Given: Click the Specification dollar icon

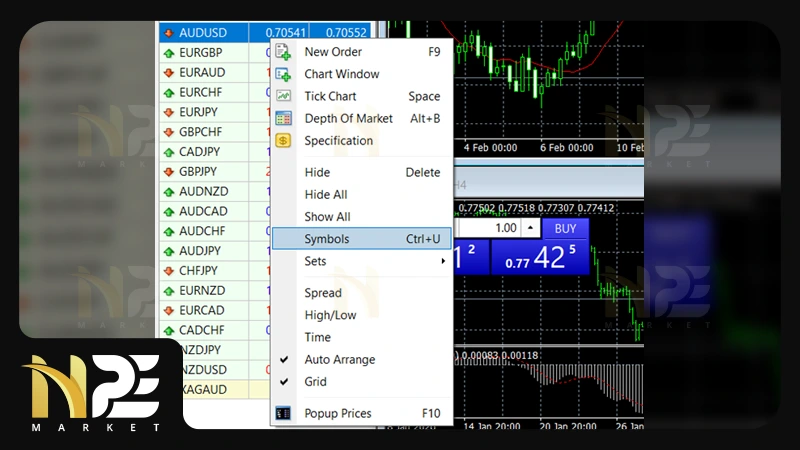Looking at the screenshot, I should pyautogui.click(x=283, y=141).
